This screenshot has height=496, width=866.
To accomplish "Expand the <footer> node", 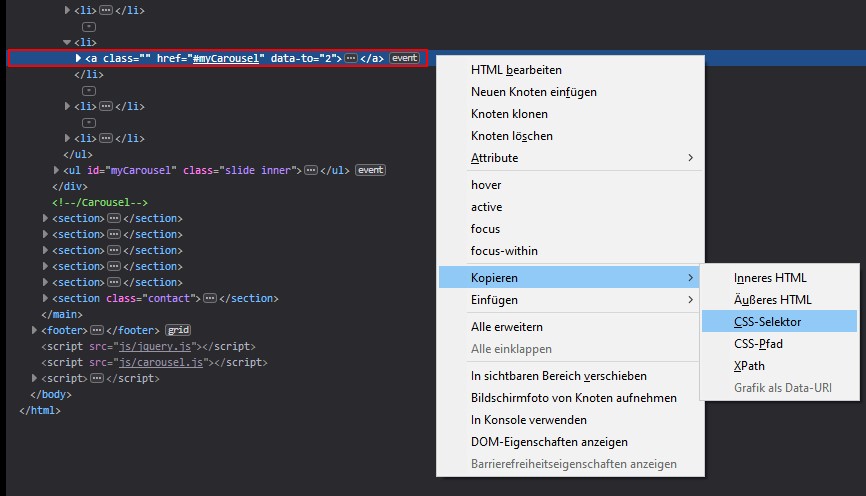I will [x=34, y=330].
